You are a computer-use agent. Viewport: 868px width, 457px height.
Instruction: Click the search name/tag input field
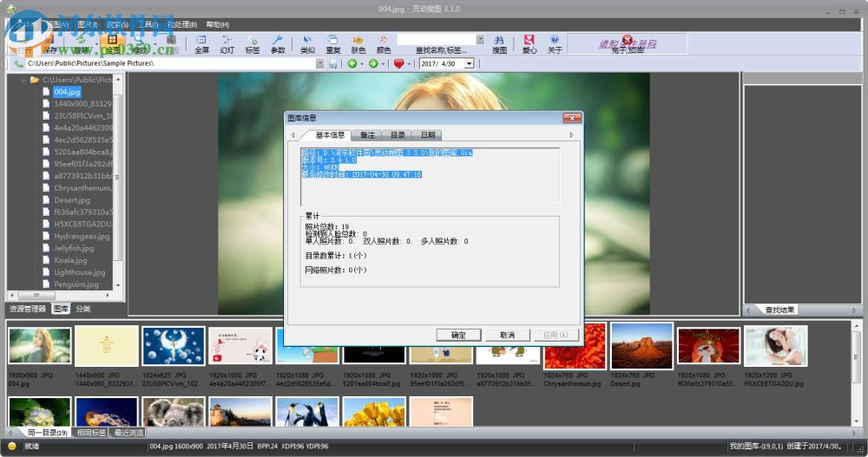[437, 39]
